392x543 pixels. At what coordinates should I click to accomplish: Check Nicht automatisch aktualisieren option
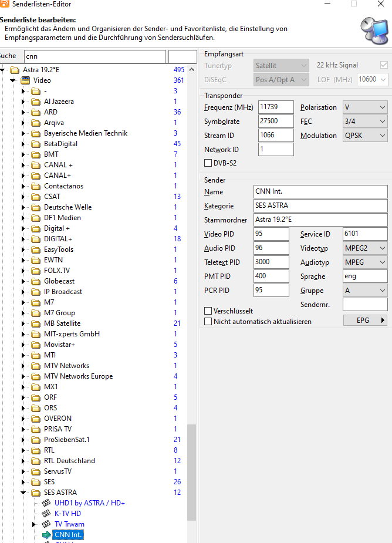pyautogui.click(x=208, y=322)
